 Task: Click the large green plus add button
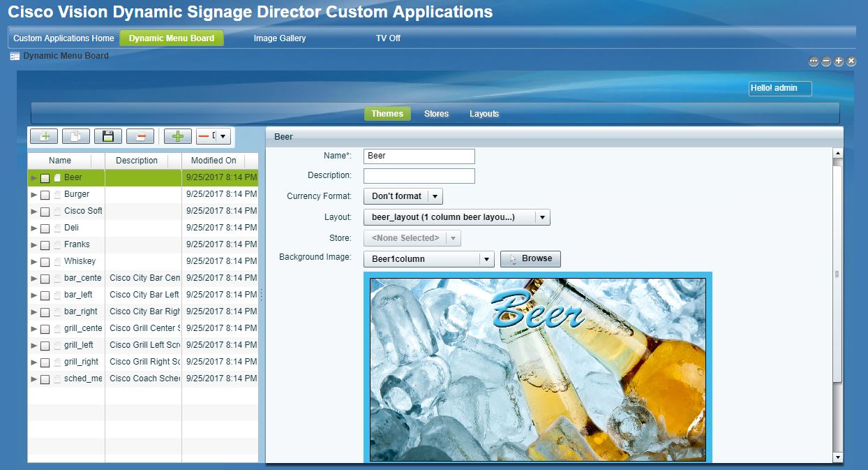pyautogui.click(x=178, y=136)
